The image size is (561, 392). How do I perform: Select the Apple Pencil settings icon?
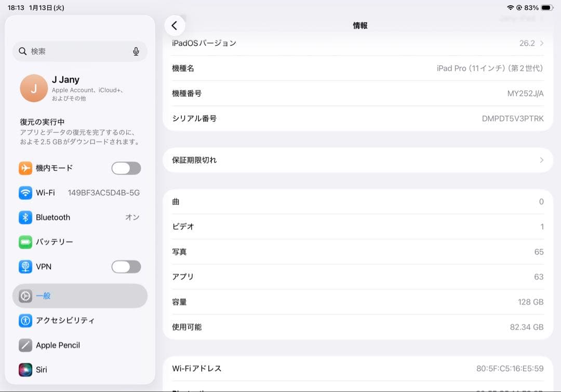25,345
